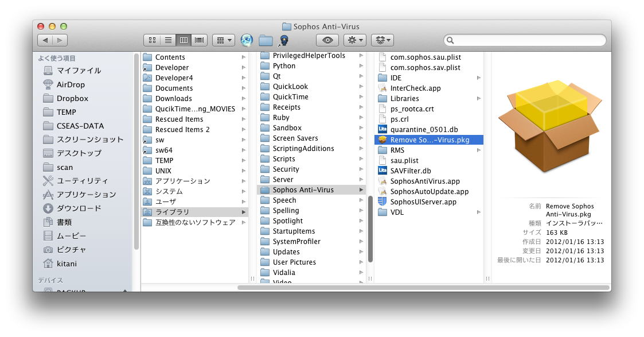Open kitani home folder in sidebar

tap(67, 264)
